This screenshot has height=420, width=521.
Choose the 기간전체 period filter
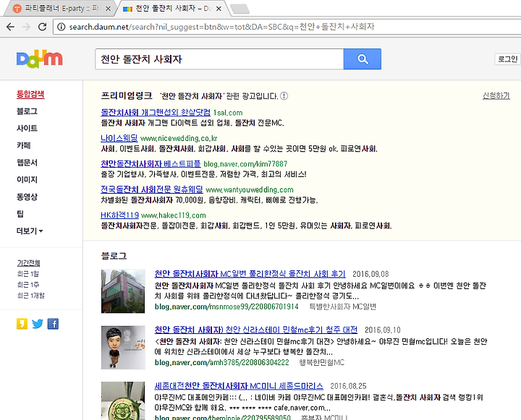coord(28,263)
